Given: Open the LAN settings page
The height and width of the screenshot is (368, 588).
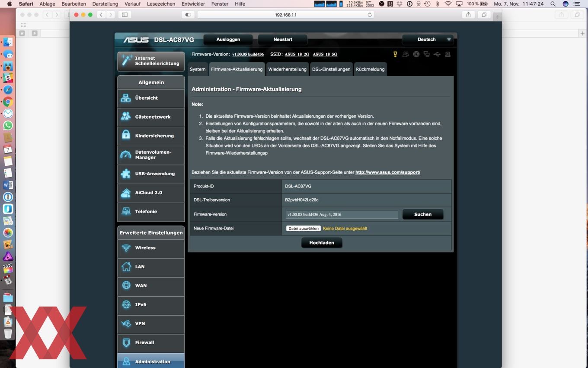Looking at the screenshot, I should [x=151, y=267].
